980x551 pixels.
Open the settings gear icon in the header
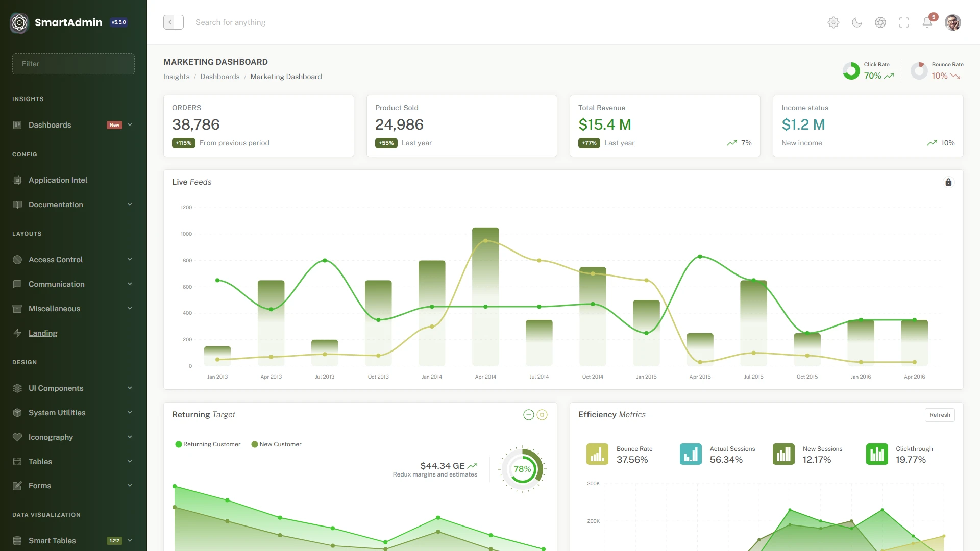834,22
